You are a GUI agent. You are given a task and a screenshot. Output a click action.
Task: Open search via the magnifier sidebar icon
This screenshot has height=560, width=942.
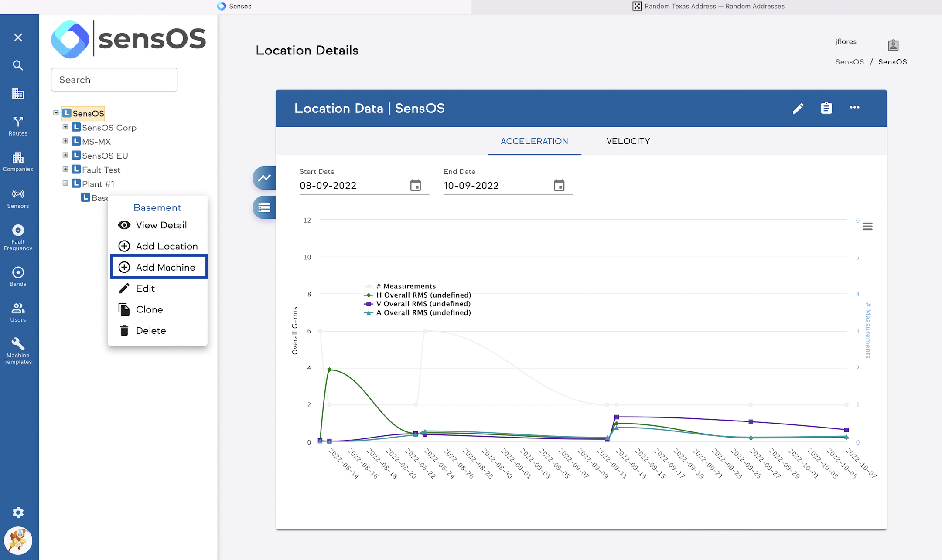(x=18, y=65)
